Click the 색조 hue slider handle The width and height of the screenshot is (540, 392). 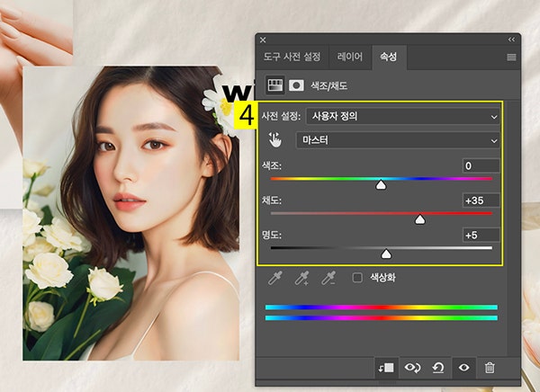click(381, 185)
